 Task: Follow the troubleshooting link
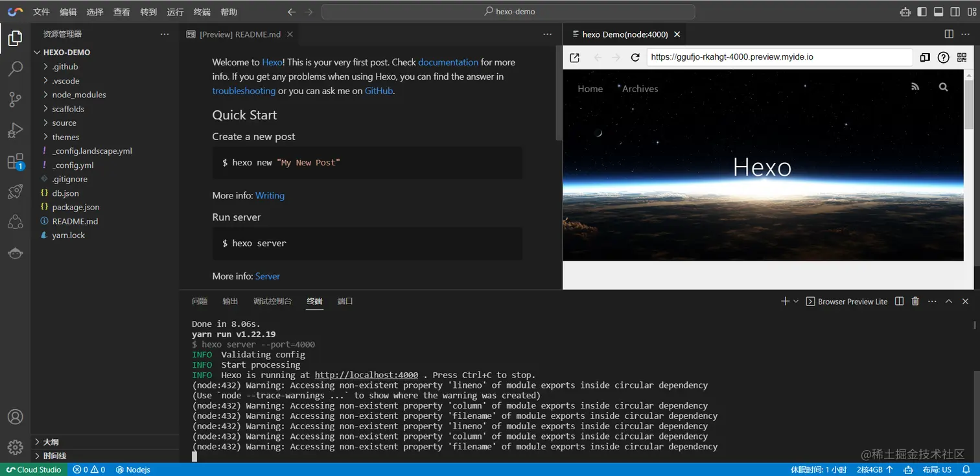click(244, 91)
